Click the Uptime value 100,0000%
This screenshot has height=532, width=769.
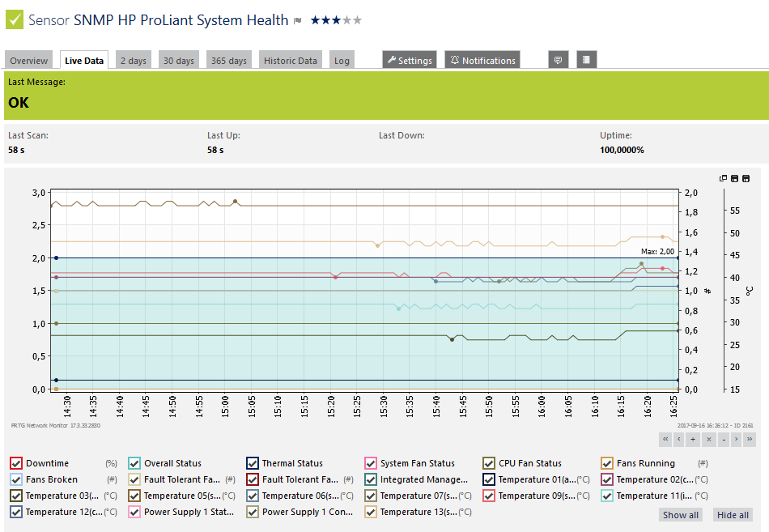pos(622,150)
